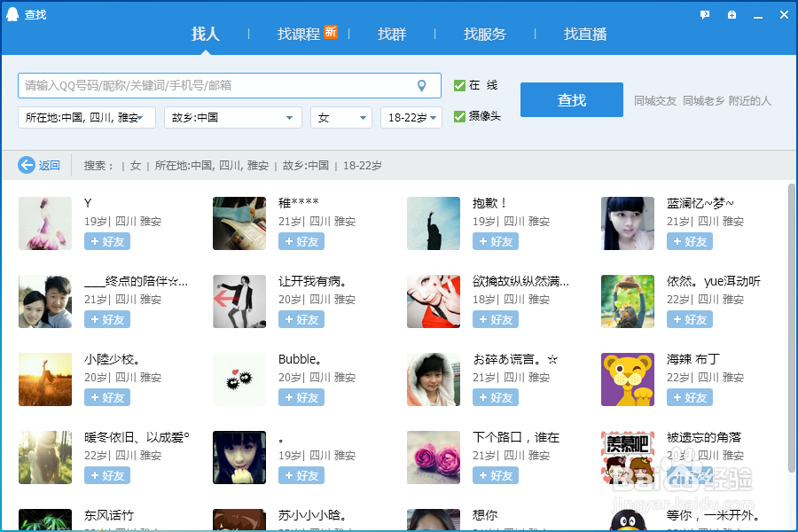
Task: Add 抱歉！ as friend
Action: tap(496, 241)
